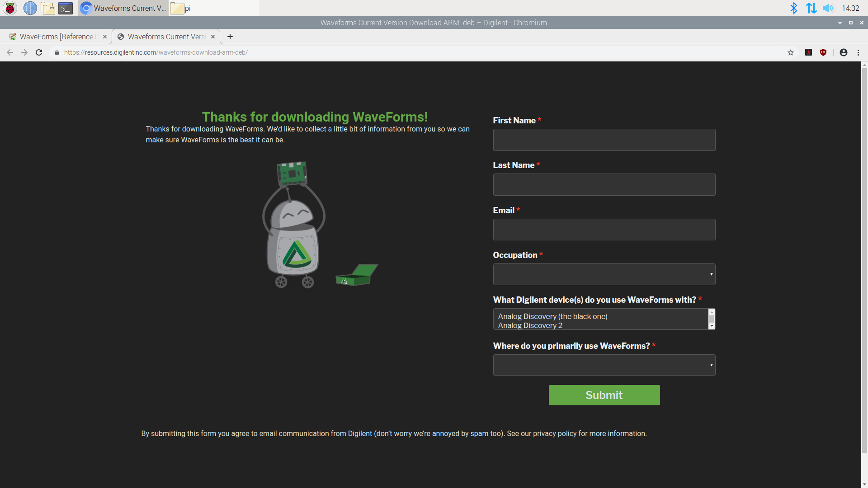Switch to the pi folder taskbar window
This screenshot has width=868, height=488.
point(214,8)
